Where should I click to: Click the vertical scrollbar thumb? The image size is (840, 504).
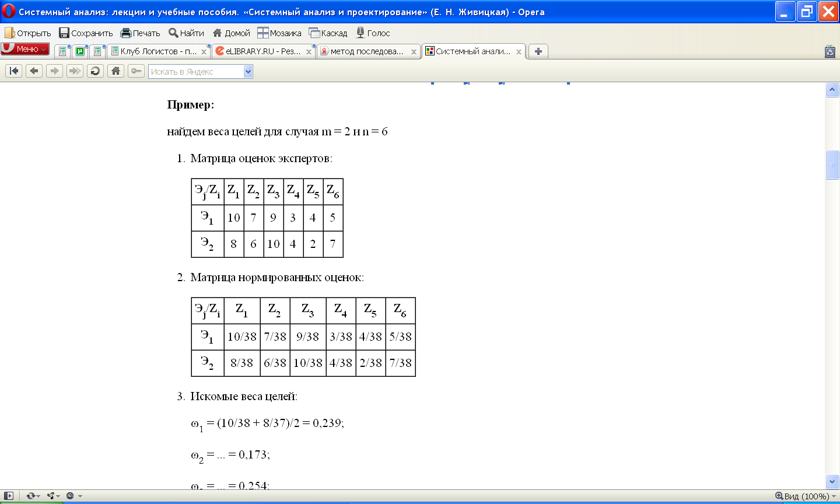(x=832, y=165)
